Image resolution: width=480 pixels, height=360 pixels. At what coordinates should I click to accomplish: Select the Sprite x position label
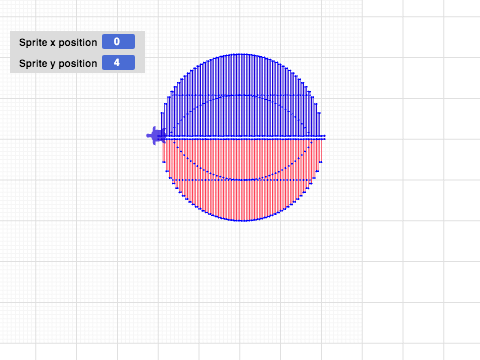click(x=58, y=42)
